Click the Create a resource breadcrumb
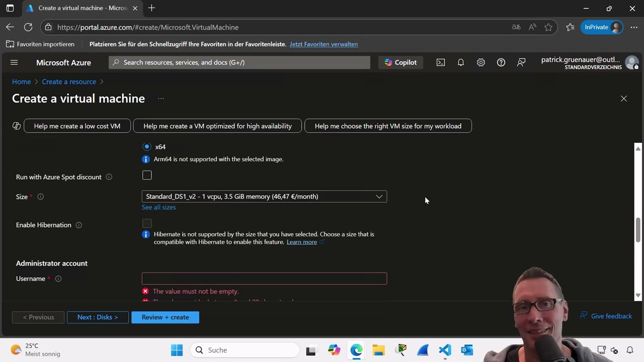Viewport: 644px width, 362px height. coord(69,81)
